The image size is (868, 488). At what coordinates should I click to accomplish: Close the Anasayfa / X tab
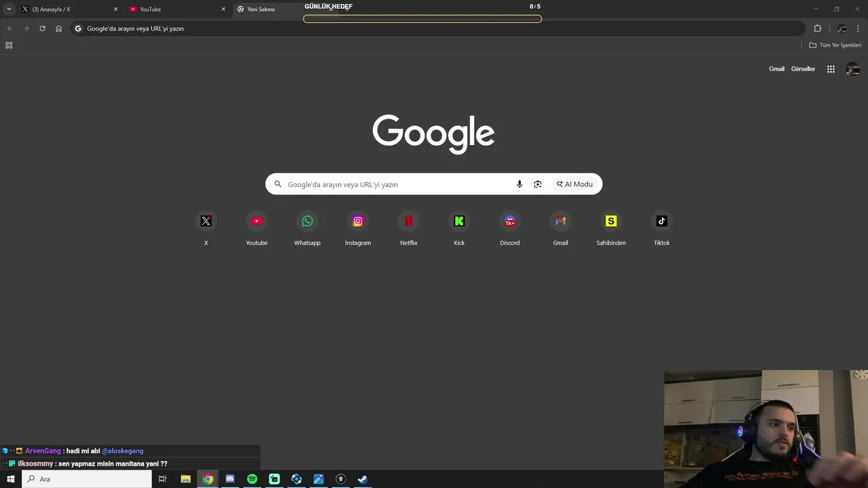115,9
